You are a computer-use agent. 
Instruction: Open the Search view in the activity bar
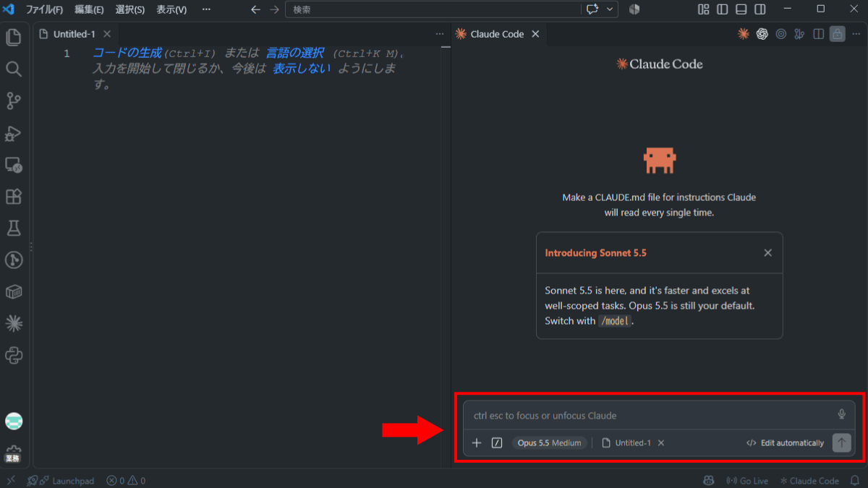coord(14,69)
